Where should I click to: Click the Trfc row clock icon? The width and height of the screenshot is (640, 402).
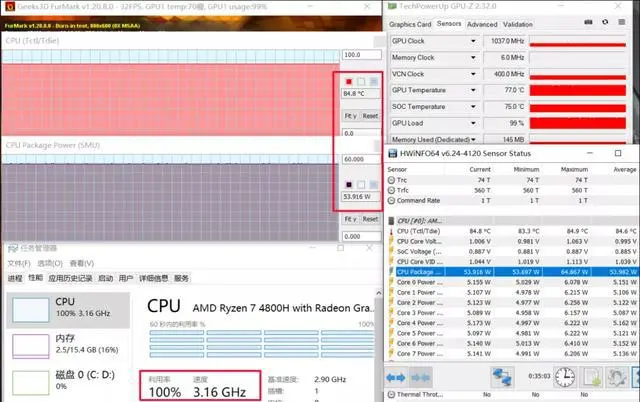[391, 190]
